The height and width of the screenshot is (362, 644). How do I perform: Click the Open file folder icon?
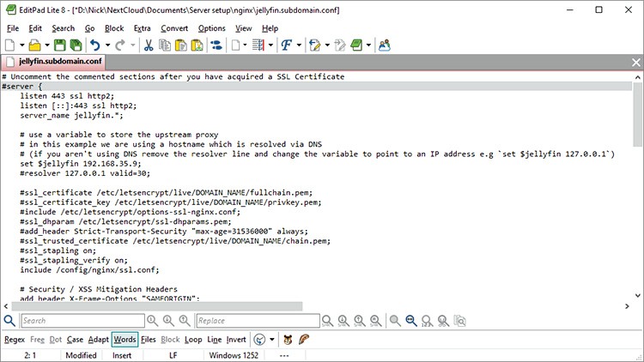click(35, 45)
